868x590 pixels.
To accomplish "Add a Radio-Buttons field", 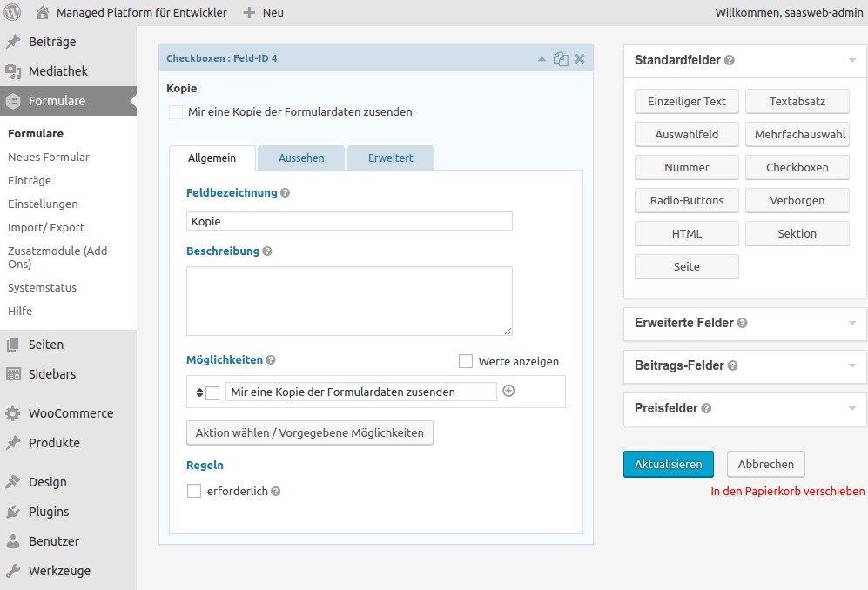I will click(x=686, y=200).
